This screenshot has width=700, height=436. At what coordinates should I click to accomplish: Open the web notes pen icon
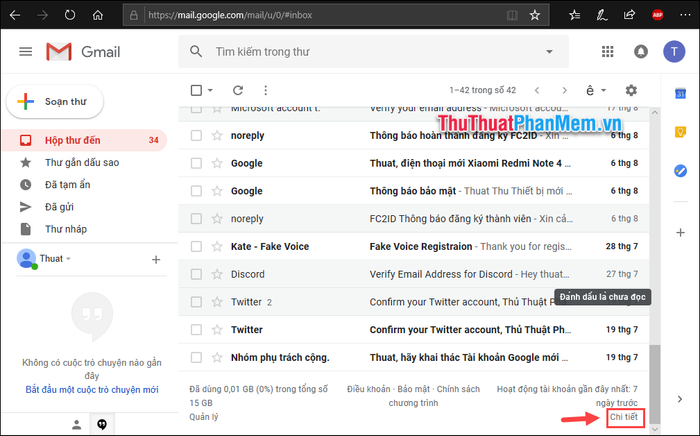(x=602, y=15)
